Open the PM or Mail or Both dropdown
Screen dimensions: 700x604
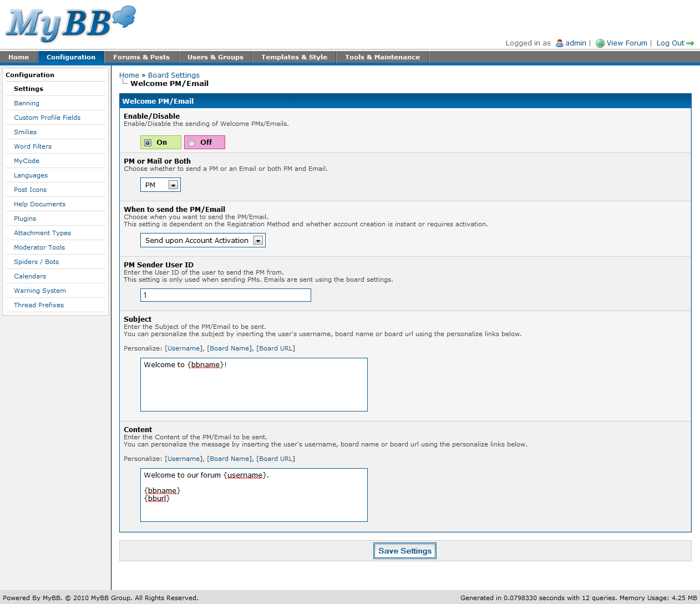click(160, 185)
